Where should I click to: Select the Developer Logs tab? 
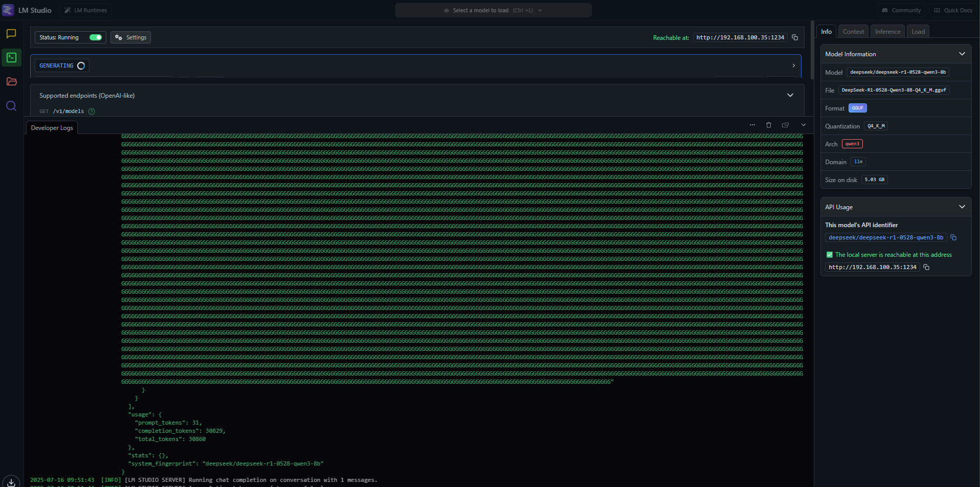tap(52, 128)
